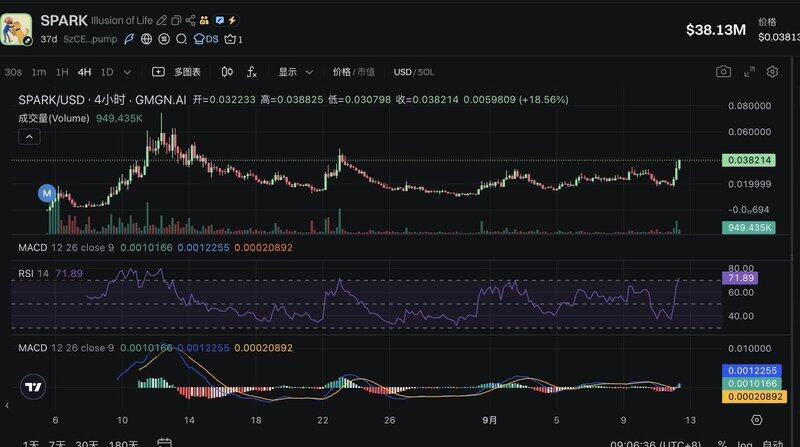
Task: Click the SPARK/USD · 4小时 · GMGN.AI legend title
Action: click(102, 100)
